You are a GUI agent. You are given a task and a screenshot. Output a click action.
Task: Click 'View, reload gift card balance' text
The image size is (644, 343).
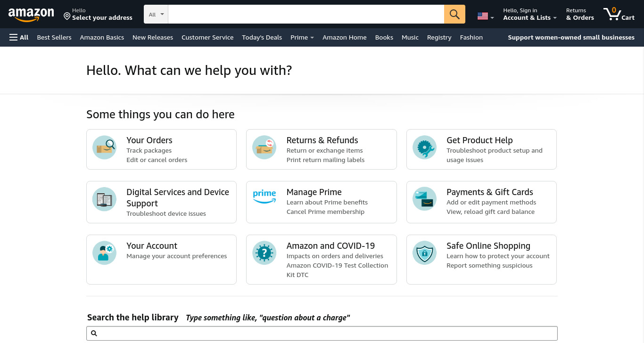coord(491,212)
